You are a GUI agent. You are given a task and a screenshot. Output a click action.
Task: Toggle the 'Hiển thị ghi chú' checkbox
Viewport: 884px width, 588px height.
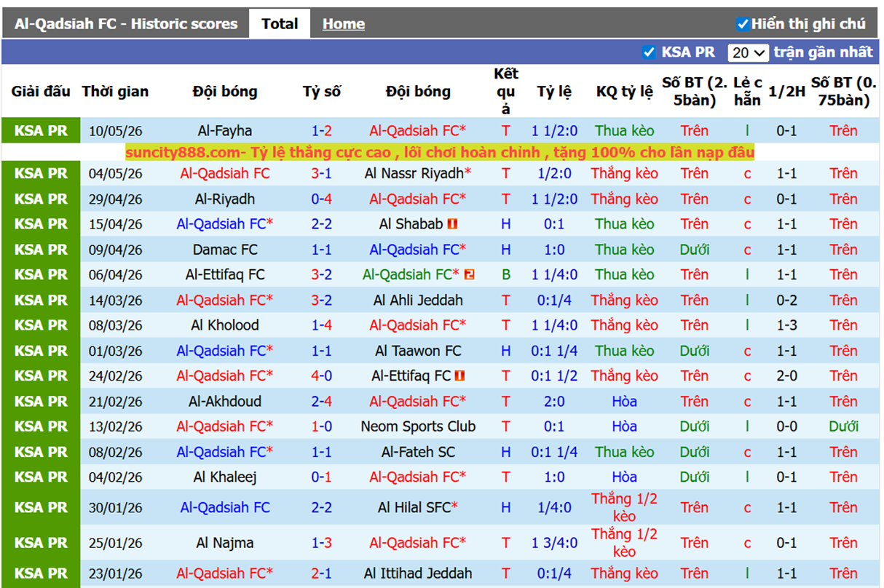pos(743,24)
